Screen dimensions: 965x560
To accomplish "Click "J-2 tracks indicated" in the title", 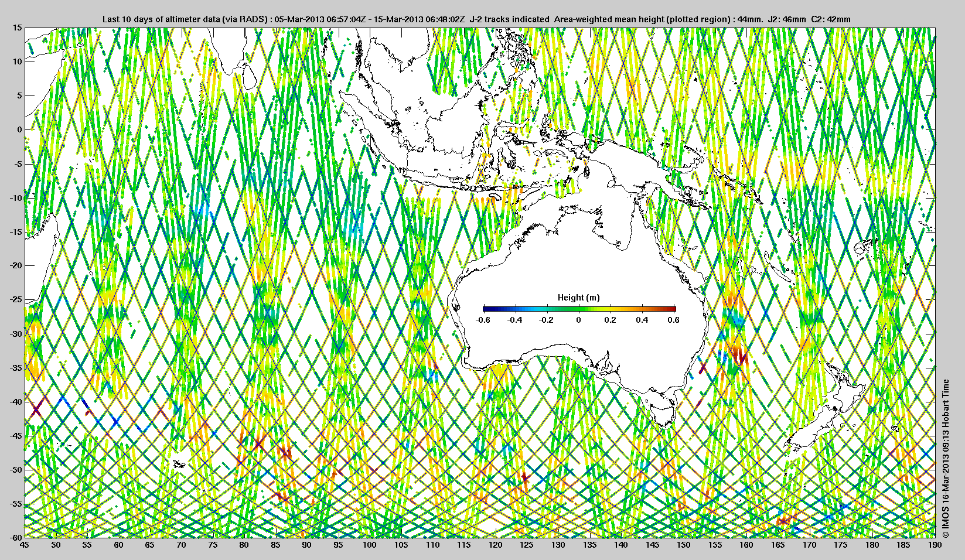I will 509,19.
